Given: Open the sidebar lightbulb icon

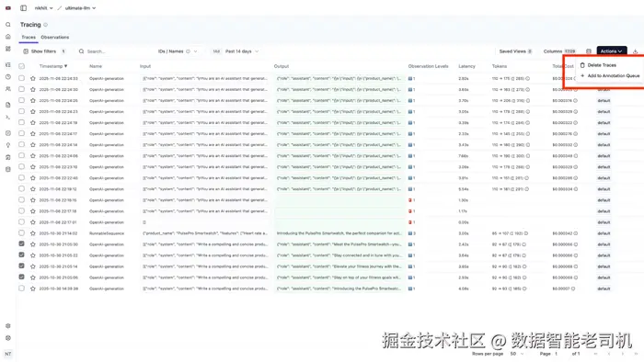Looking at the screenshot, I should (x=7, y=145).
